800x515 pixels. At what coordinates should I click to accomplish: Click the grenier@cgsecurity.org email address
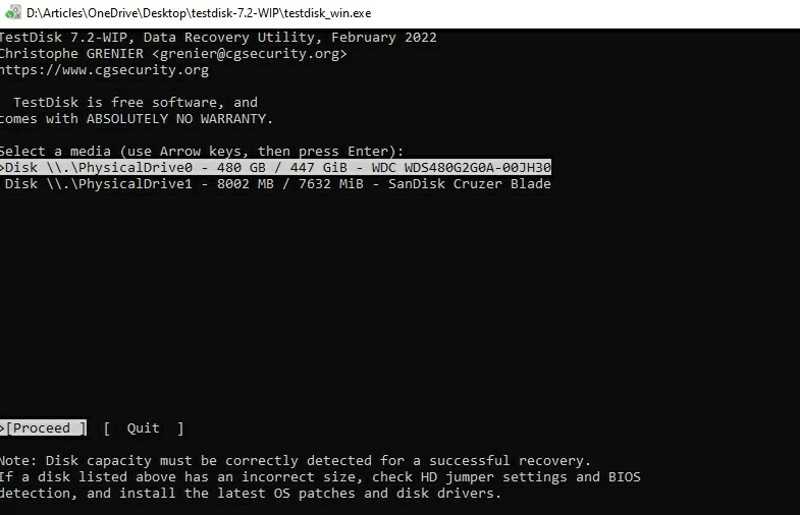pyautogui.click(x=249, y=54)
